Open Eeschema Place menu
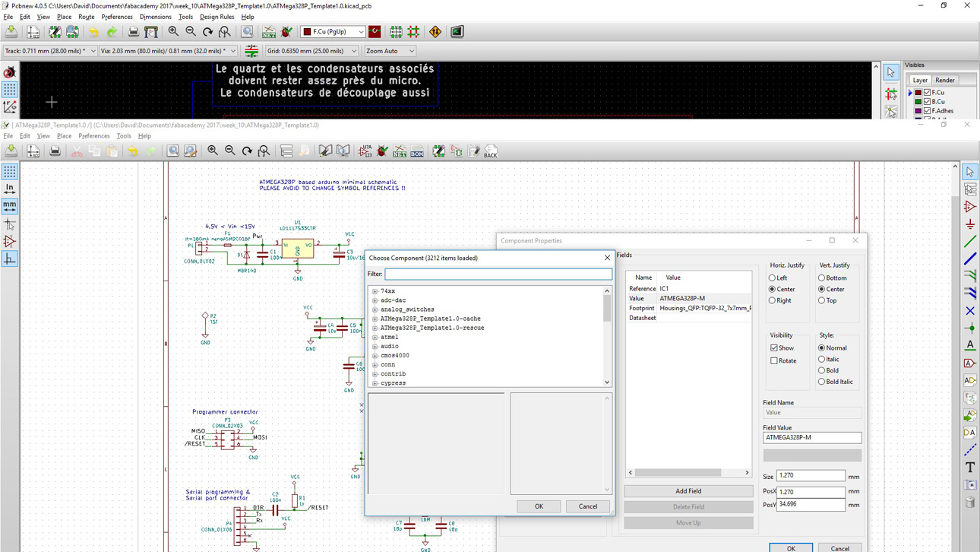Image resolution: width=980 pixels, height=552 pixels. click(x=64, y=136)
